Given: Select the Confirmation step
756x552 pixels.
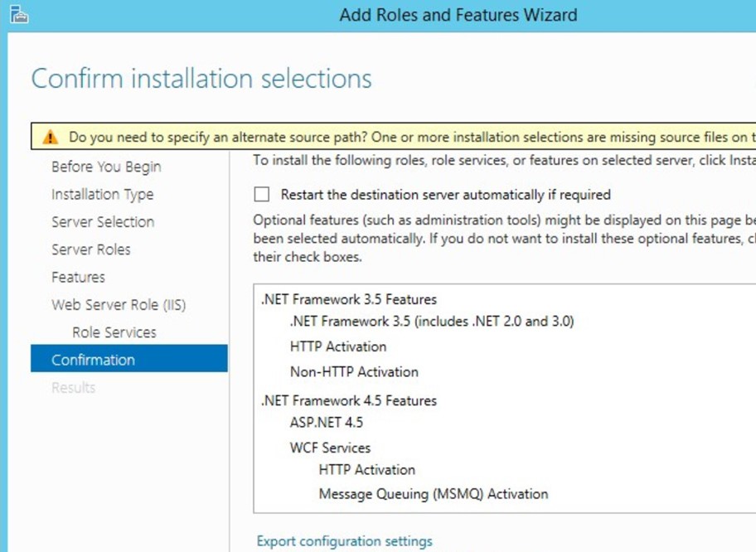Looking at the screenshot, I should (x=129, y=358).
